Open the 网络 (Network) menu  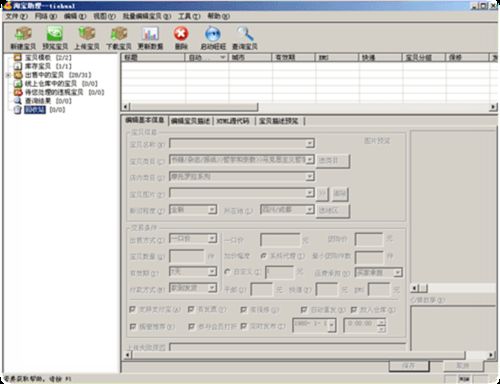[x=46, y=16]
